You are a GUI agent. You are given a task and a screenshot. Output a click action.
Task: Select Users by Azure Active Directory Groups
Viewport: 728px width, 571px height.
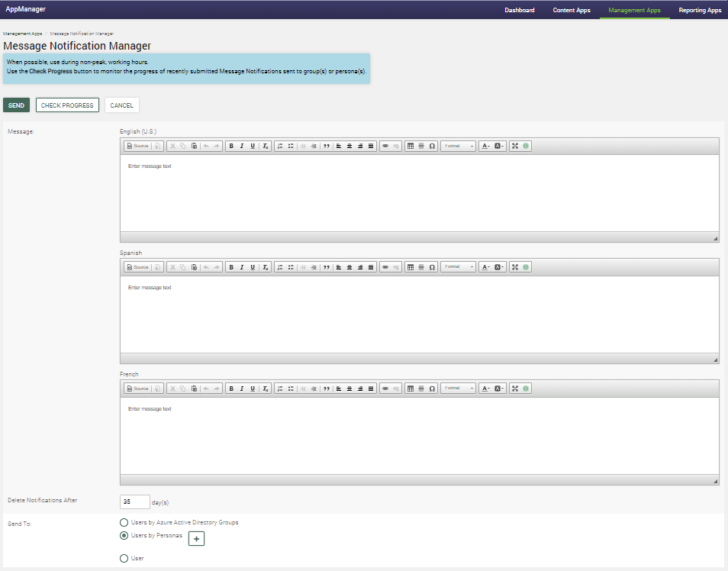124,523
